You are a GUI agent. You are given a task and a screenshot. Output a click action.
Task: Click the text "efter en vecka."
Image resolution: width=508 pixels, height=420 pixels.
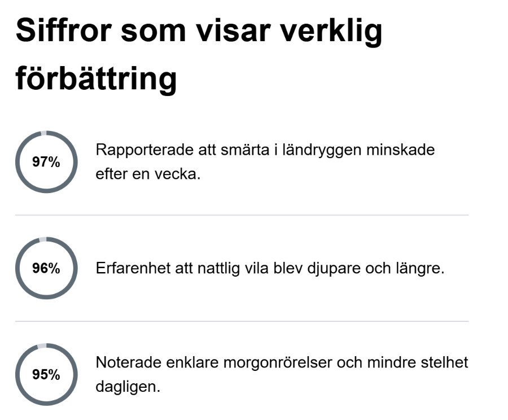coord(148,174)
